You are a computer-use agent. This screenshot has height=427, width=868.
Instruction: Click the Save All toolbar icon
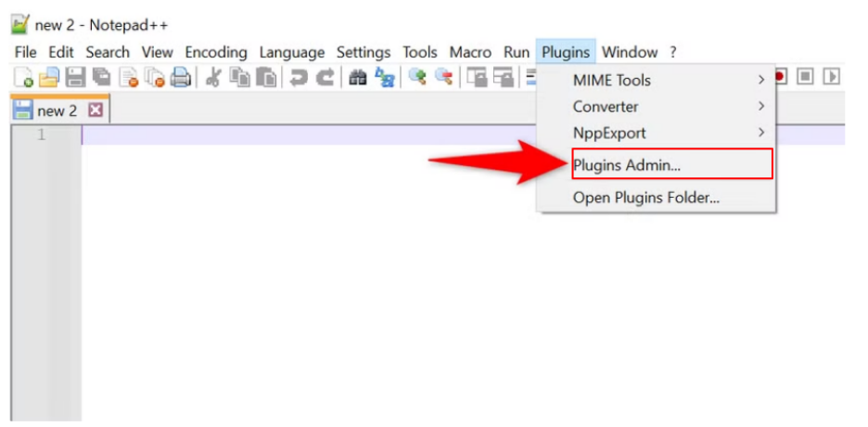pyautogui.click(x=101, y=78)
